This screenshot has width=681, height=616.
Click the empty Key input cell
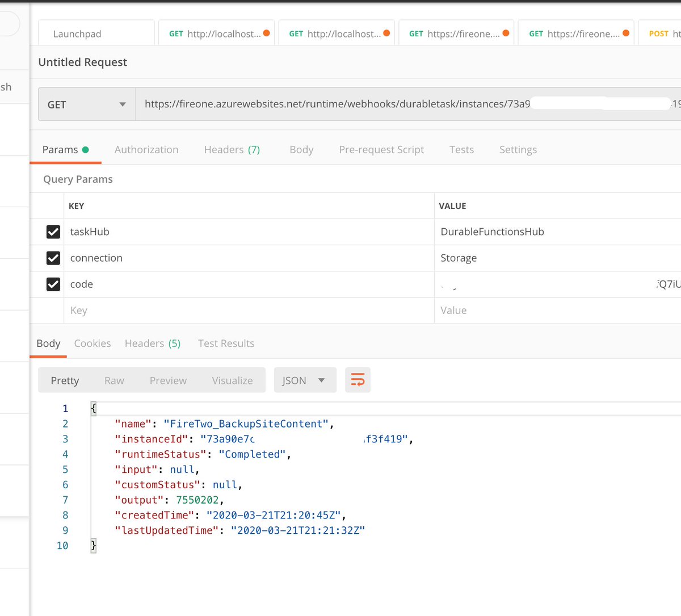tap(249, 311)
